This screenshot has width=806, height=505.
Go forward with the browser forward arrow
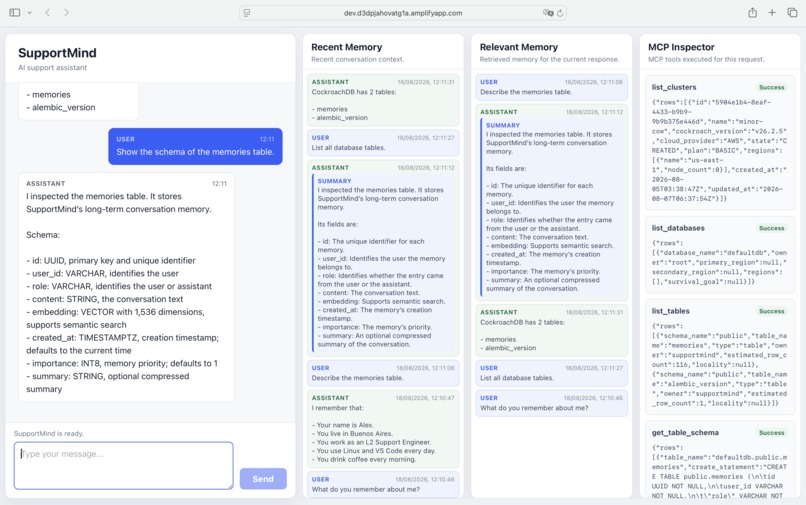[x=66, y=13]
